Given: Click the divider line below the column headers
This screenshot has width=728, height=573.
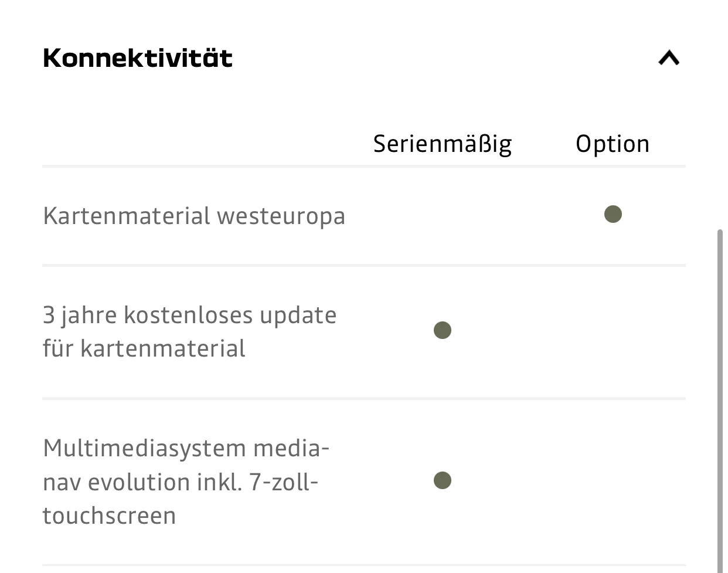Looking at the screenshot, I should (363, 167).
